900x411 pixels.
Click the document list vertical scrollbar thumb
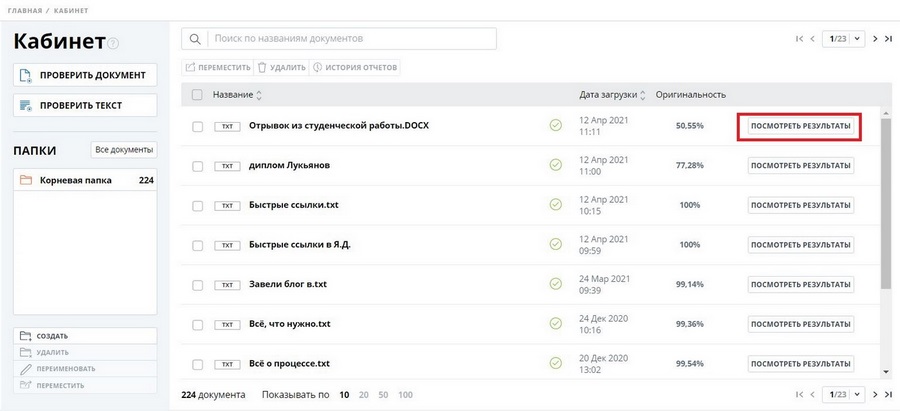[x=886, y=203]
